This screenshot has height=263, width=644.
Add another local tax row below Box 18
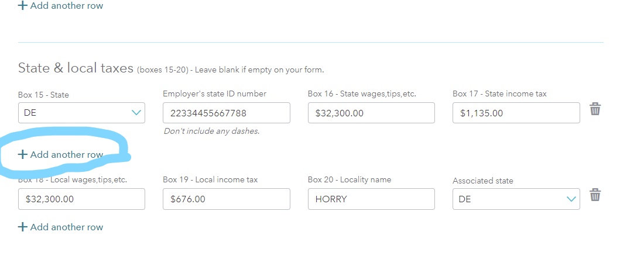tap(61, 227)
